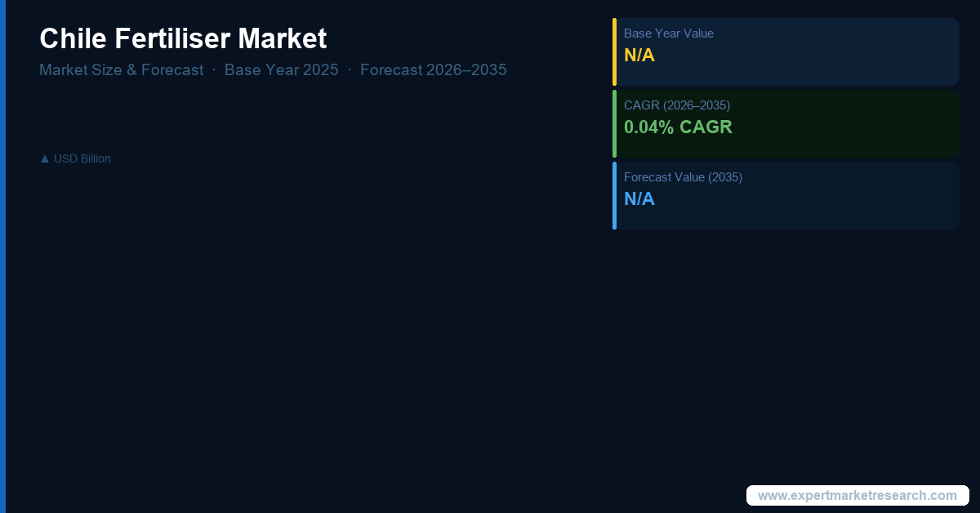Click the yellow accent bar on Base Year card
This screenshot has width=980, height=513.
(614, 51)
